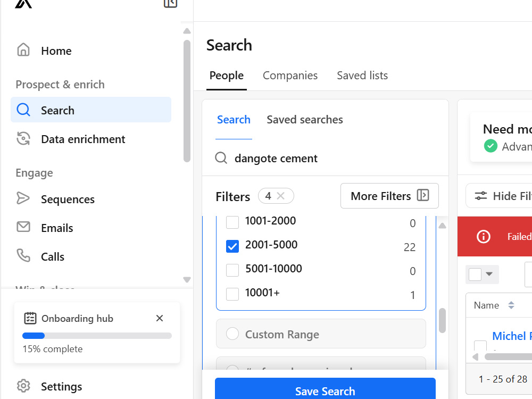Open the Michel contact link

click(x=512, y=336)
